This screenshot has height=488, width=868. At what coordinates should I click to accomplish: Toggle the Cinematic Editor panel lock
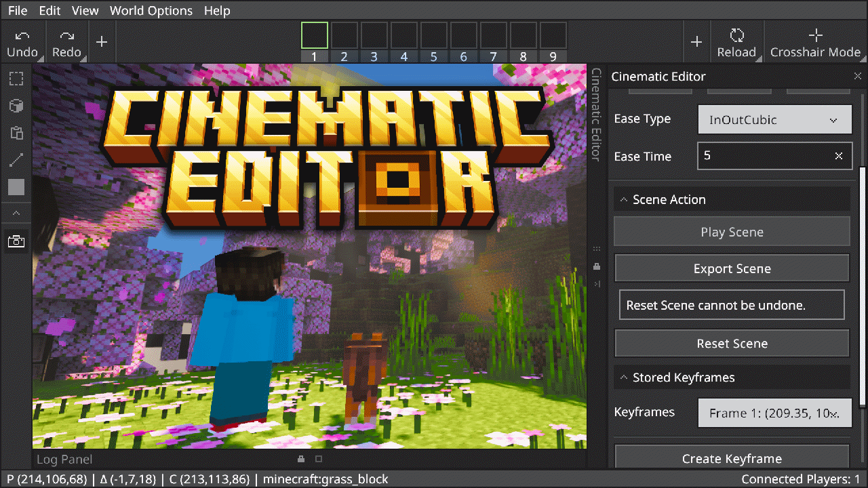[597, 266]
